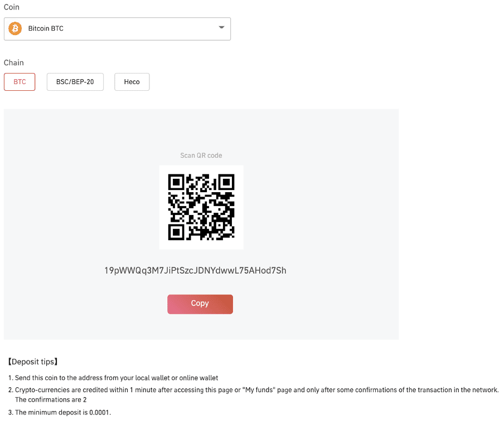Viewport: 504px width, 429px height.
Task: Click the tip about sending from local wallet
Action: pyautogui.click(x=113, y=378)
